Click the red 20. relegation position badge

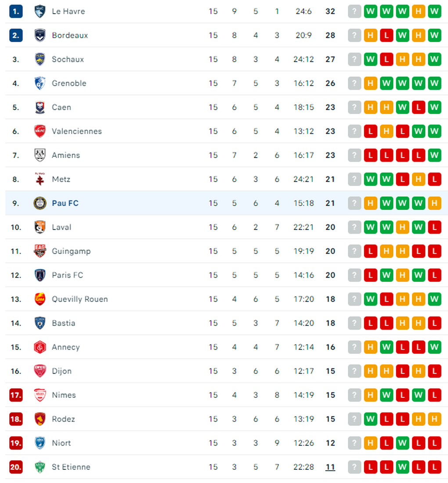click(x=16, y=467)
